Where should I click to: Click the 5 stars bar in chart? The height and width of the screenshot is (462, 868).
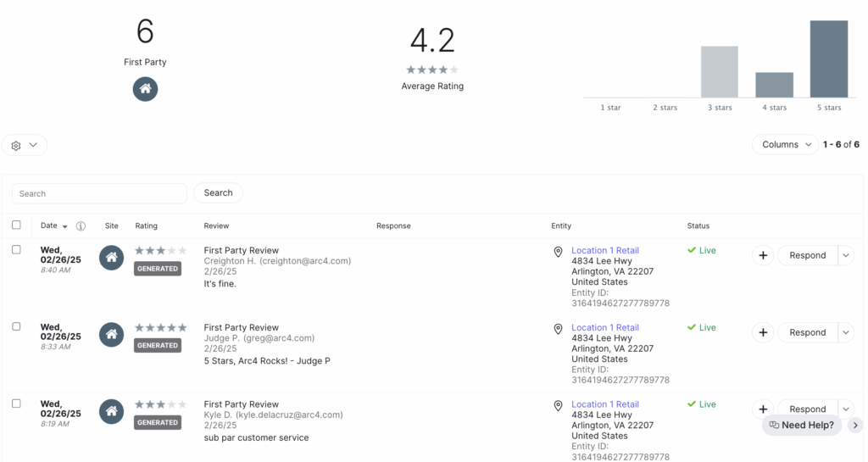pyautogui.click(x=829, y=59)
